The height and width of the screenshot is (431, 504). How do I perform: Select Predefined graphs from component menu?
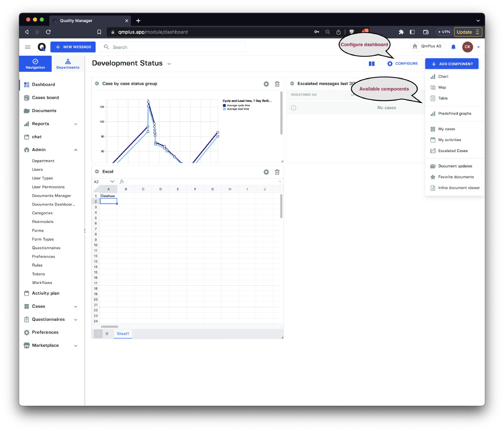coord(455,114)
